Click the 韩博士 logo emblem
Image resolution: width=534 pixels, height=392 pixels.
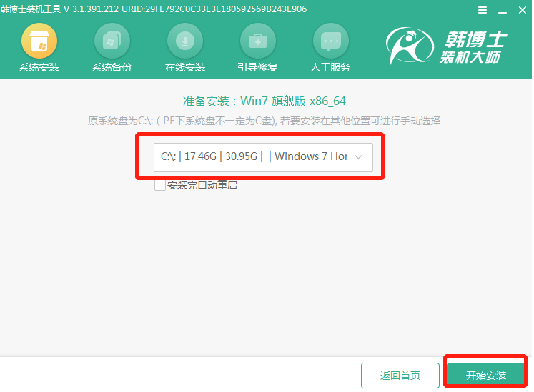(410, 46)
